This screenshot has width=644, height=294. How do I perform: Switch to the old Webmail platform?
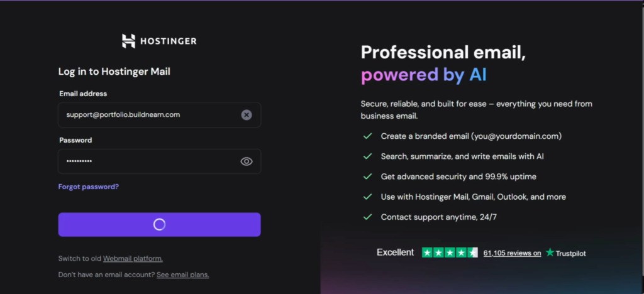tap(133, 258)
